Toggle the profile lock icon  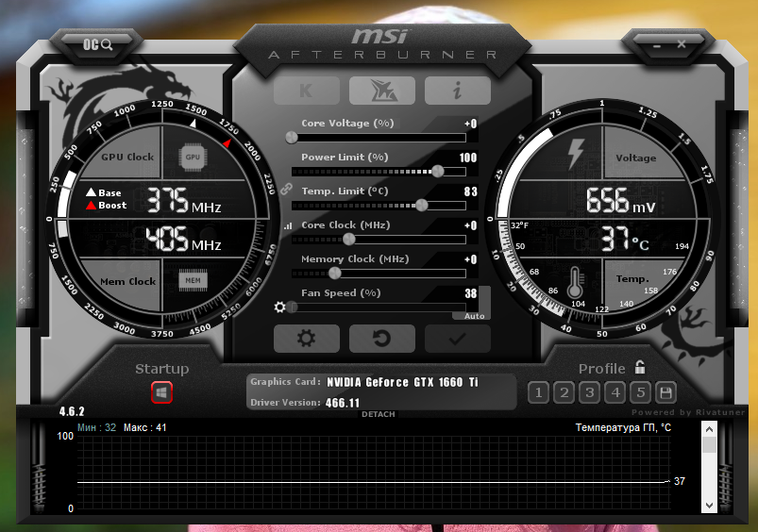[640, 367]
